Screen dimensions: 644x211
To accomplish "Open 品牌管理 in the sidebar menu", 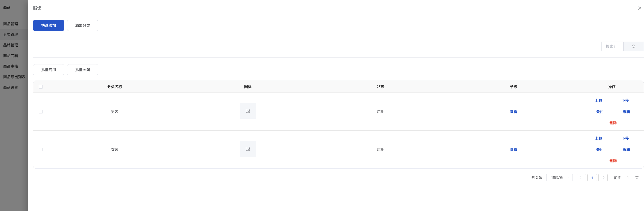I will pos(11,45).
